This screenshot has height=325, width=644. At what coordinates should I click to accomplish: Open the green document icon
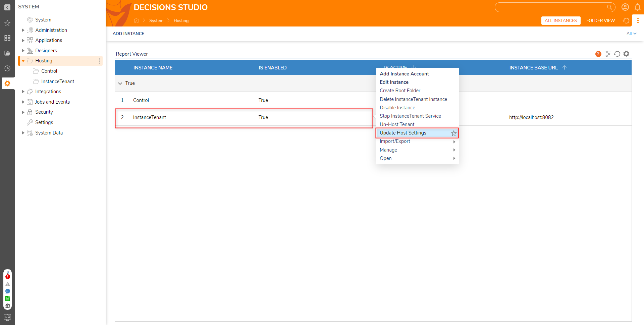point(8,299)
